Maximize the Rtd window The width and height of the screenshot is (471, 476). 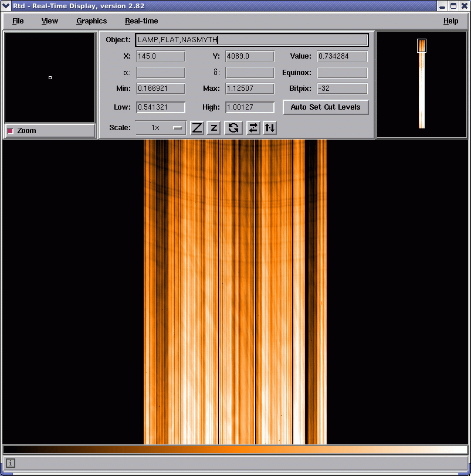point(453,5)
